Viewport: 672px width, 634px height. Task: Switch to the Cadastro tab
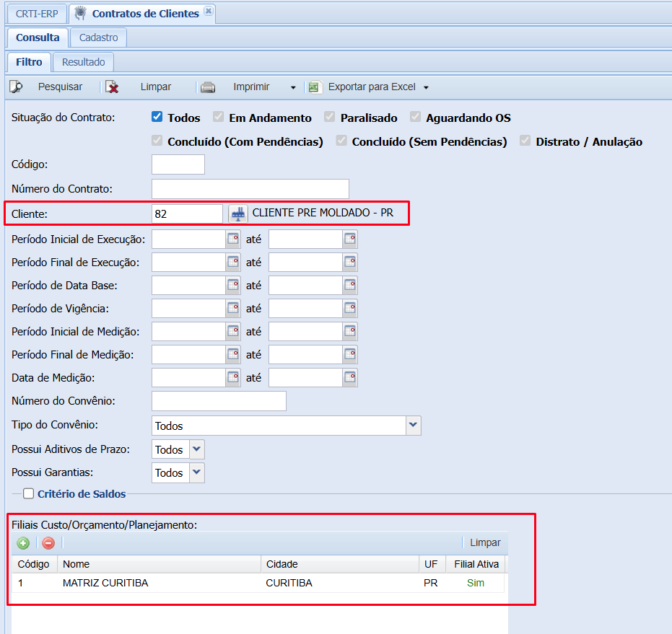(x=99, y=38)
